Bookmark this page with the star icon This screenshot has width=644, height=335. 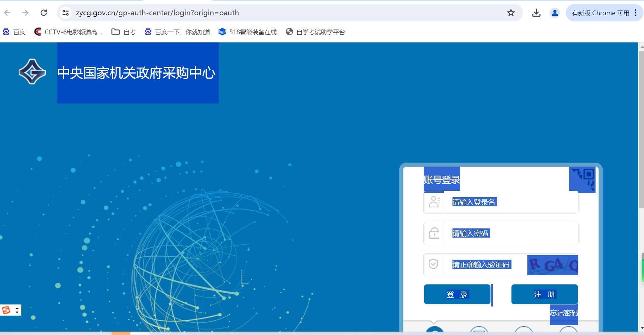[x=511, y=13]
